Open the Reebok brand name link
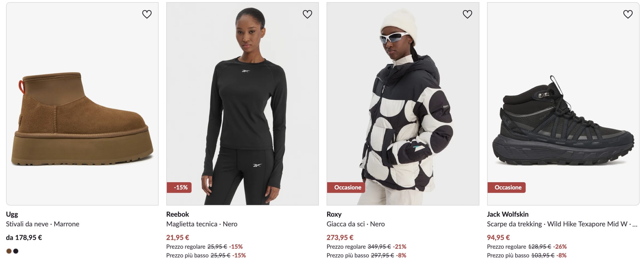 178,214
